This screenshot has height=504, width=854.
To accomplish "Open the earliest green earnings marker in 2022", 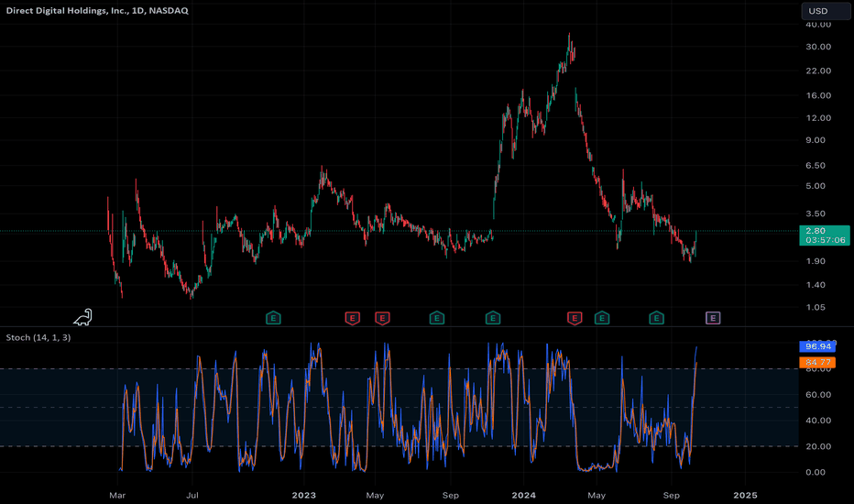I will tap(273, 318).
